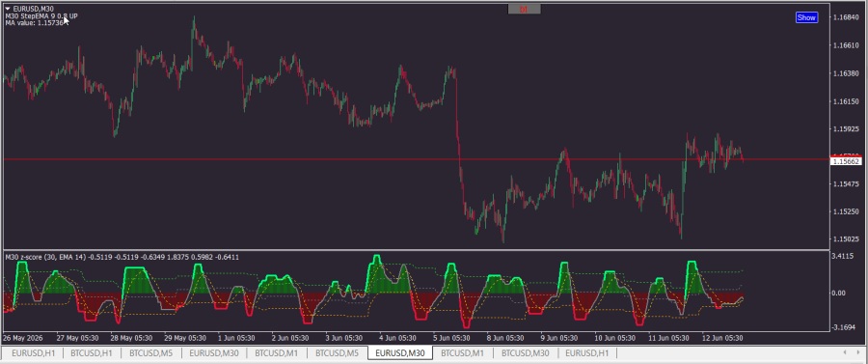
Task: Switch to the BTCUSD,M30 chart tab
Action: click(x=526, y=353)
